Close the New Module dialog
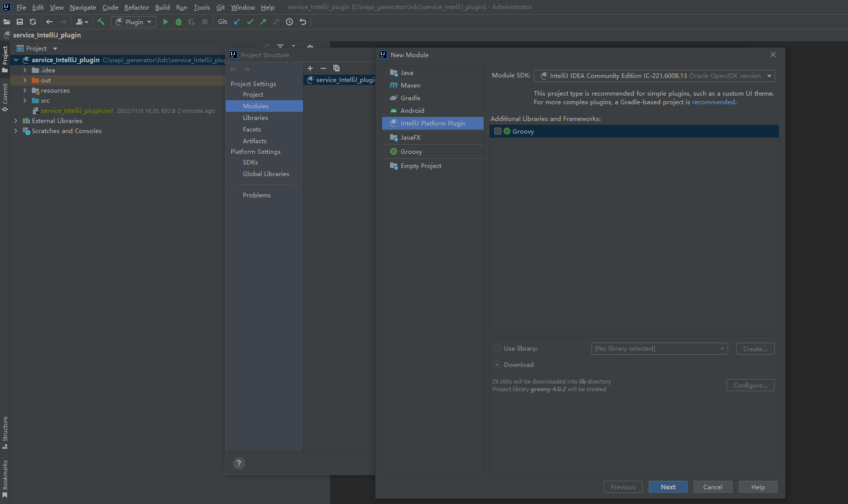 click(773, 55)
